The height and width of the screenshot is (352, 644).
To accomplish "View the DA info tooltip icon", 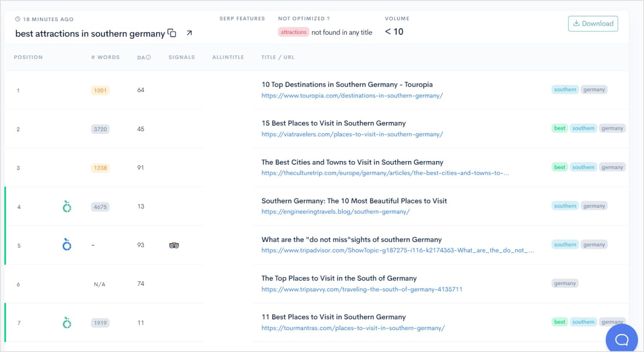I will 148,57.
